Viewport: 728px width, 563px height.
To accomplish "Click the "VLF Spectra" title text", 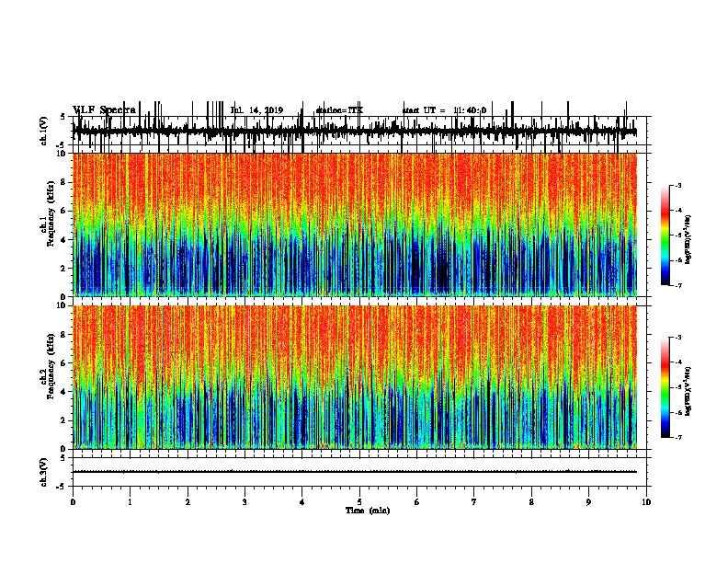I will coord(105,109).
